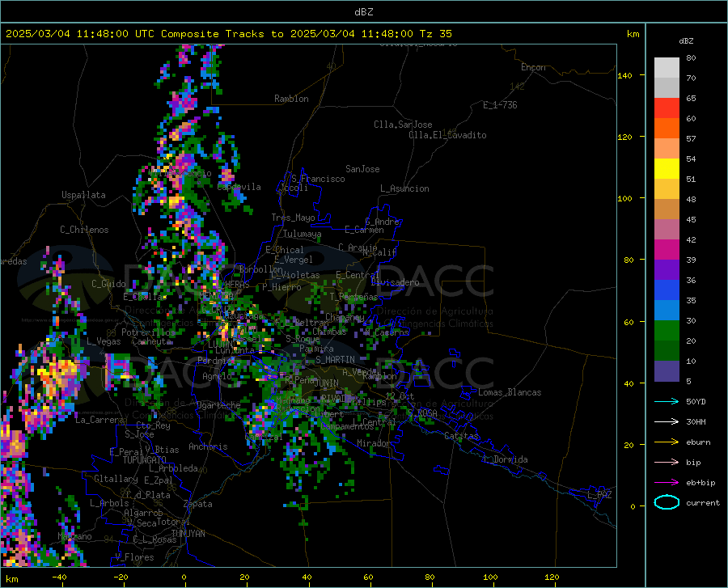
Task: Select the pink bip arrow symbol
Action: (667, 462)
